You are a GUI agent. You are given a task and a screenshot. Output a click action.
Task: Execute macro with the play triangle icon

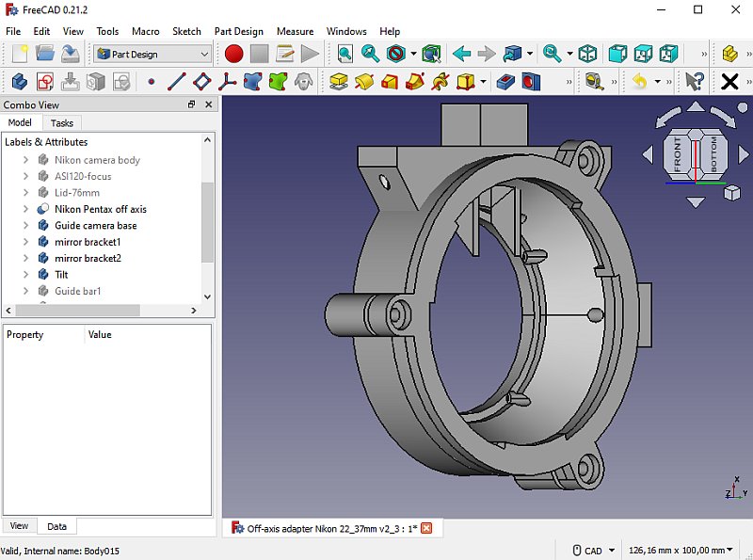click(311, 54)
